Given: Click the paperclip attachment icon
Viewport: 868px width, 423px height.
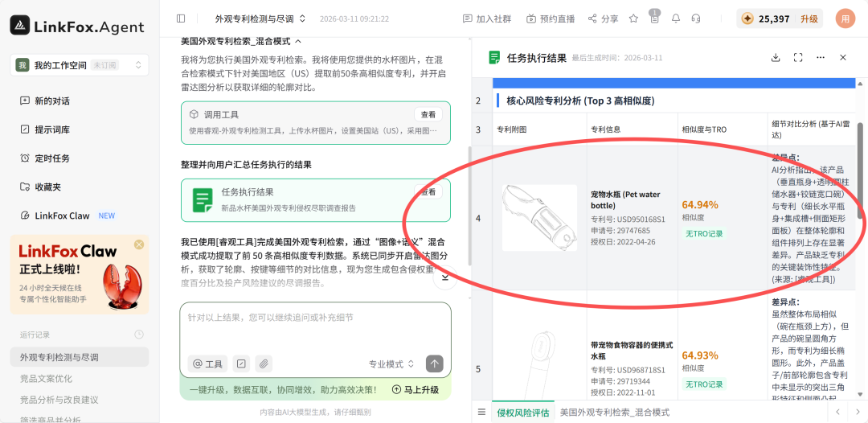Looking at the screenshot, I should (264, 363).
